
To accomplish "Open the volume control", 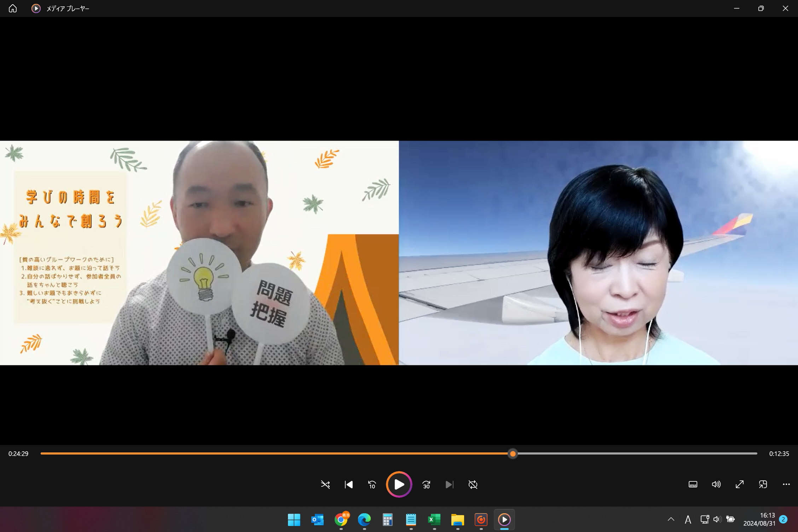I will point(716,485).
